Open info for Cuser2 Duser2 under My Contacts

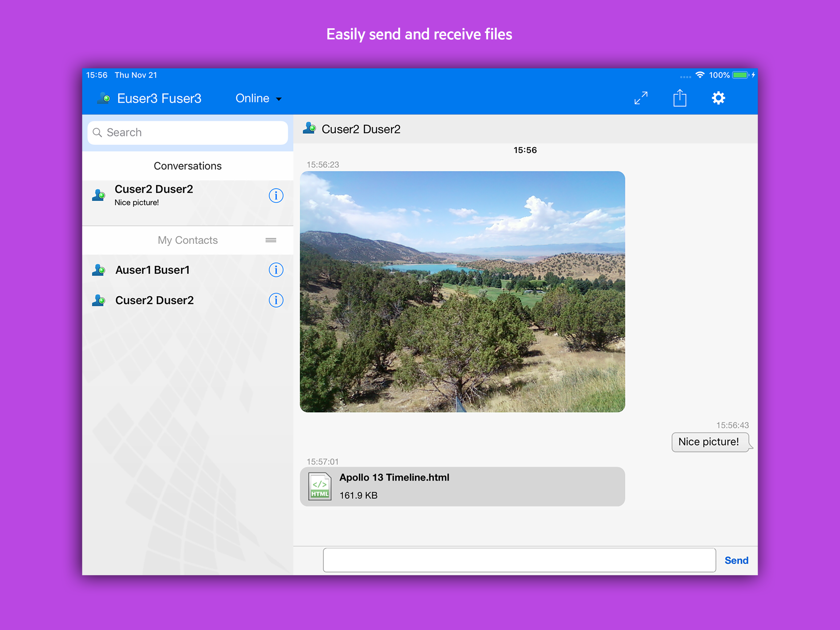[x=276, y=300]
